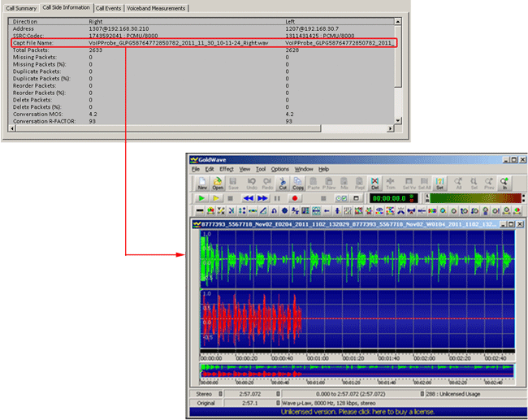The height and width of the screenshot is (420, 528).
Task: Click the yellow play button
Action: [216, 198]
